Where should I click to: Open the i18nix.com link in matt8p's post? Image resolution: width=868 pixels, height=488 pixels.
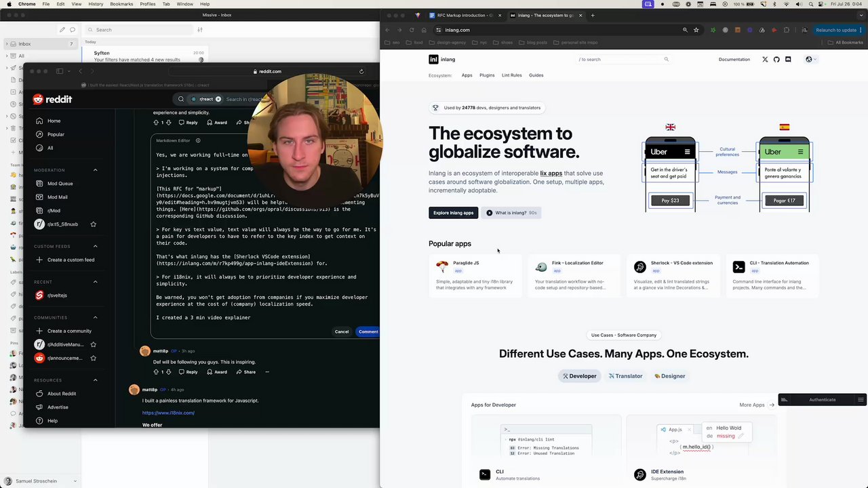coord(168,413)
